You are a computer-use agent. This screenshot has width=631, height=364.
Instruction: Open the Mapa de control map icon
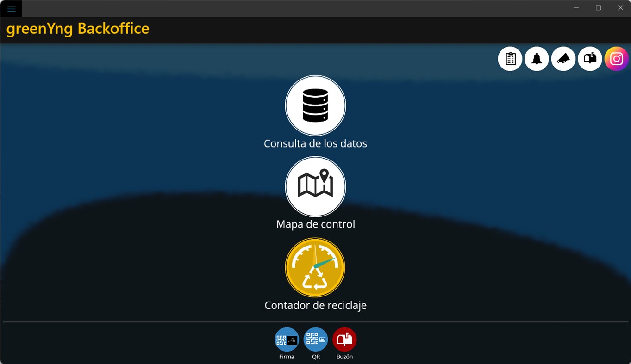(315, 186)
